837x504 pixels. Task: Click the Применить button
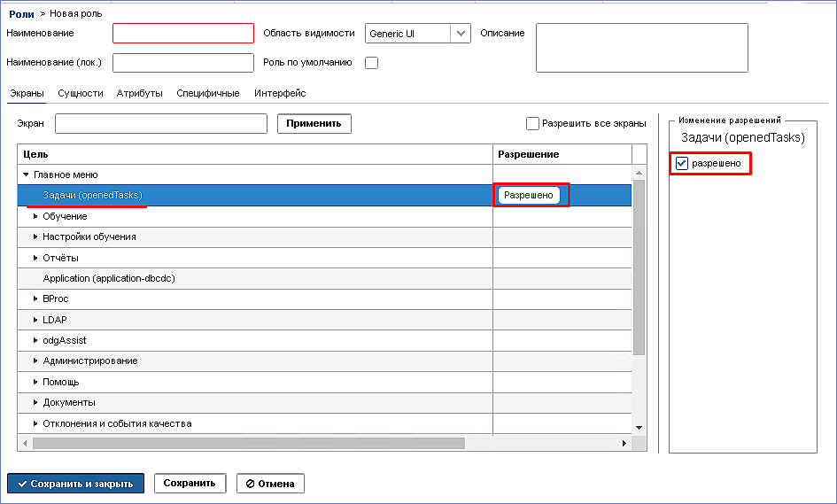click(314, 123)
